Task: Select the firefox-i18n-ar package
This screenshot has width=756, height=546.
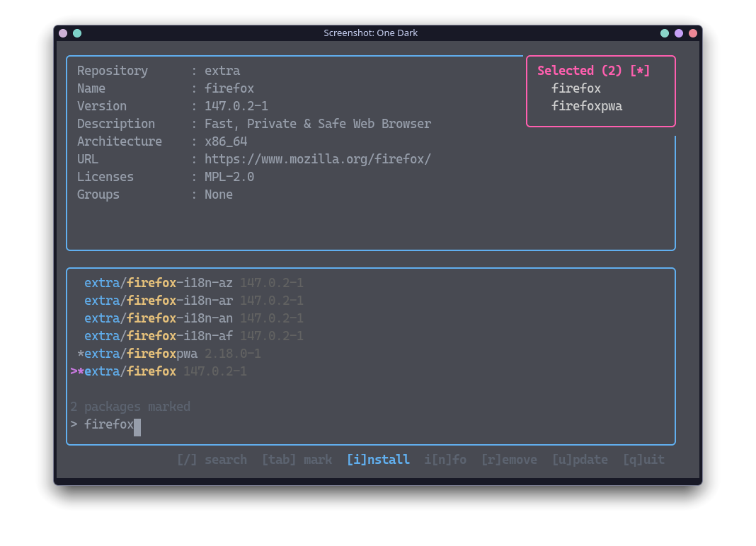Action: (157, 300)
